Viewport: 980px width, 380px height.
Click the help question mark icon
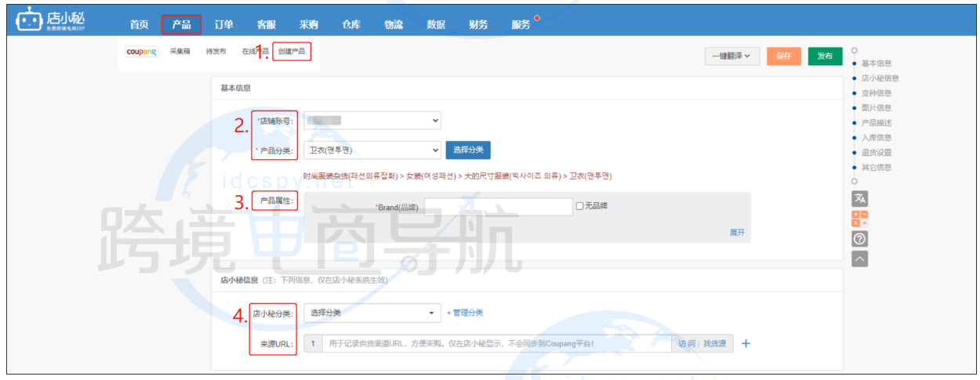pyautogui.click(x=859, y=239)
